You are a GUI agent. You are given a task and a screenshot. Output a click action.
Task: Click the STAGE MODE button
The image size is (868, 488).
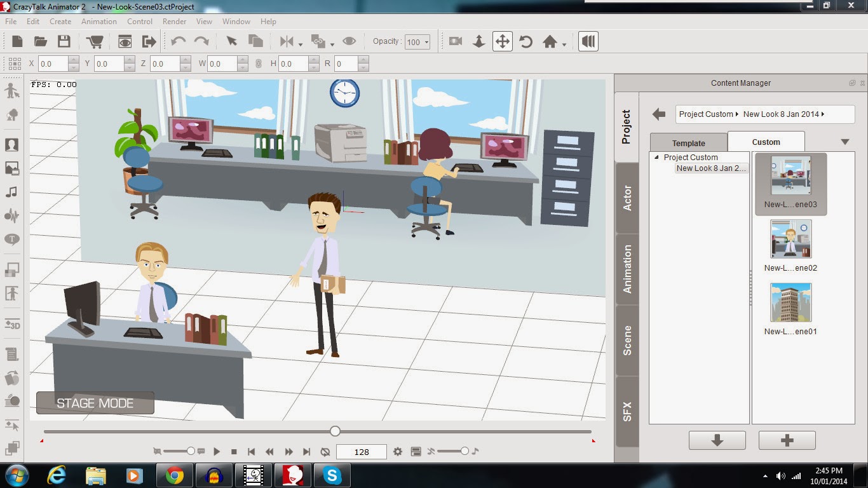95,403
